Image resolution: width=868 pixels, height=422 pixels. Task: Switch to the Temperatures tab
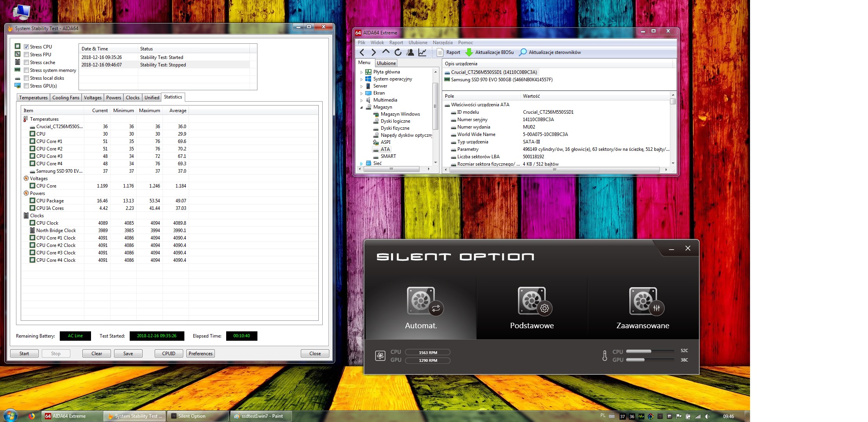pos(33,98)
